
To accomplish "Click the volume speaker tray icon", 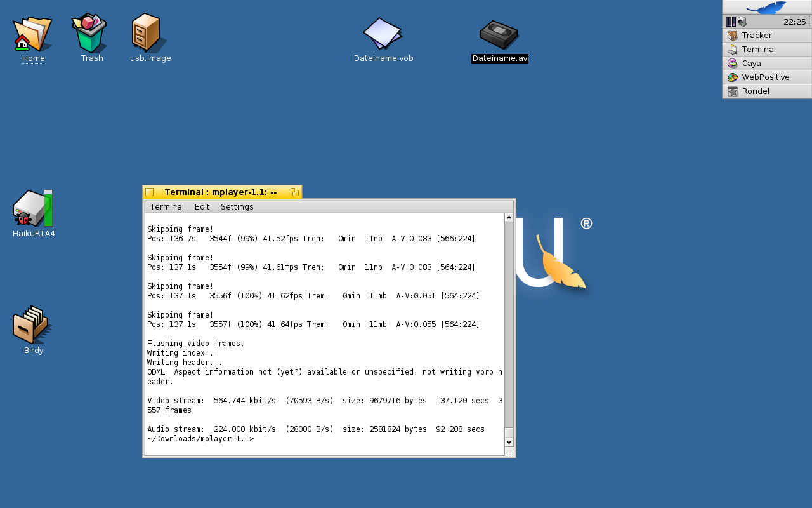I will (x=742, y=22).
